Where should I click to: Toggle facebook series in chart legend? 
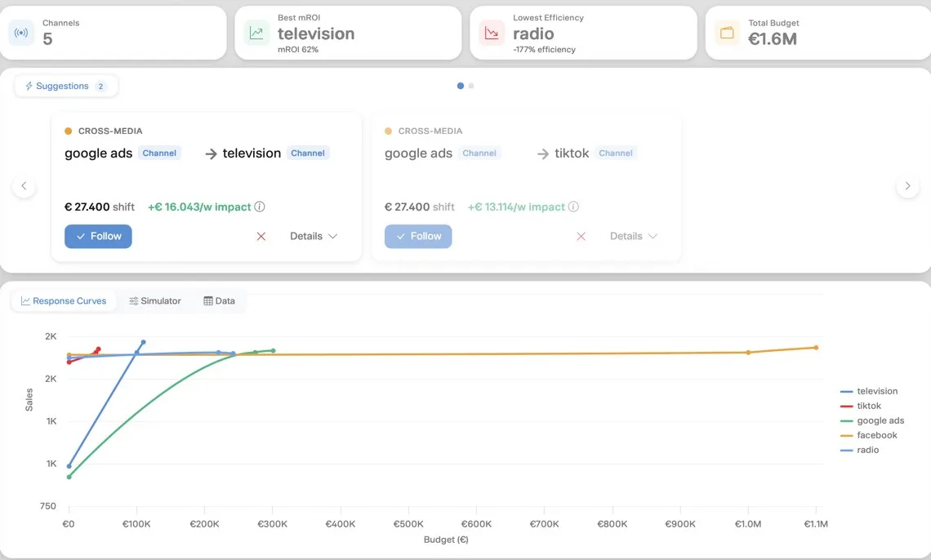869,435
